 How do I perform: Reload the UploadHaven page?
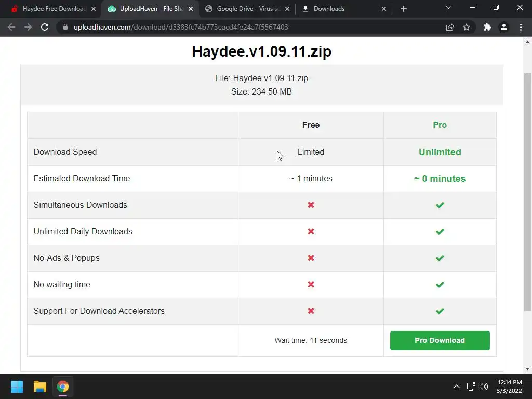point(45,27)
